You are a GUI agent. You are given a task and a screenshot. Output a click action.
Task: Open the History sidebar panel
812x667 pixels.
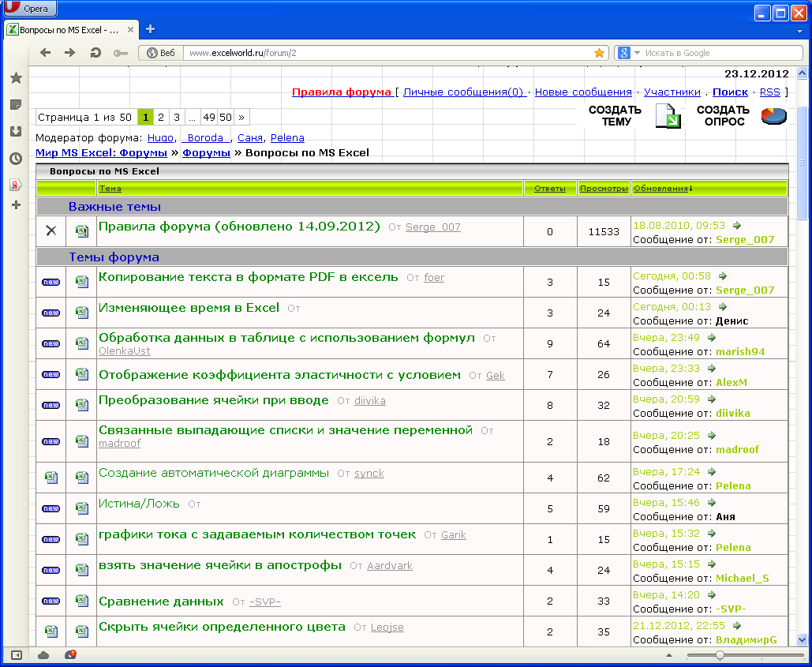pos(16,159)
